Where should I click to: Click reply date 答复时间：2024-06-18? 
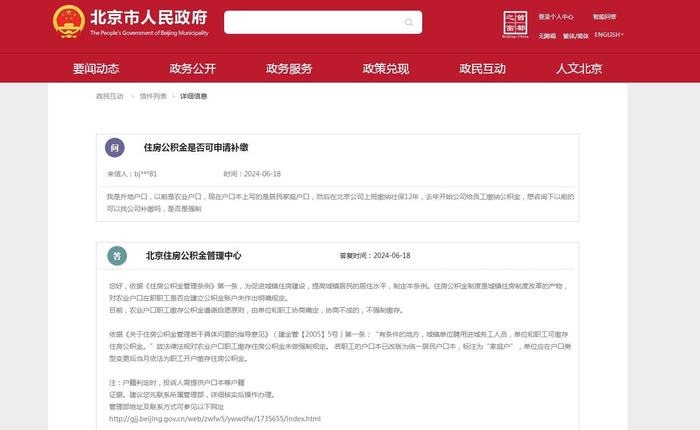(375, 256)
